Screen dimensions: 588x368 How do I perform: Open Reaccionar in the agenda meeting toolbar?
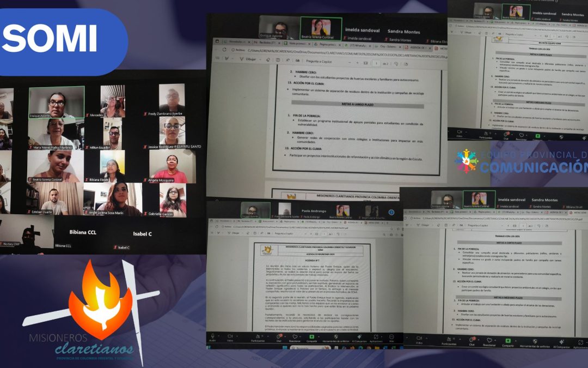296,336
